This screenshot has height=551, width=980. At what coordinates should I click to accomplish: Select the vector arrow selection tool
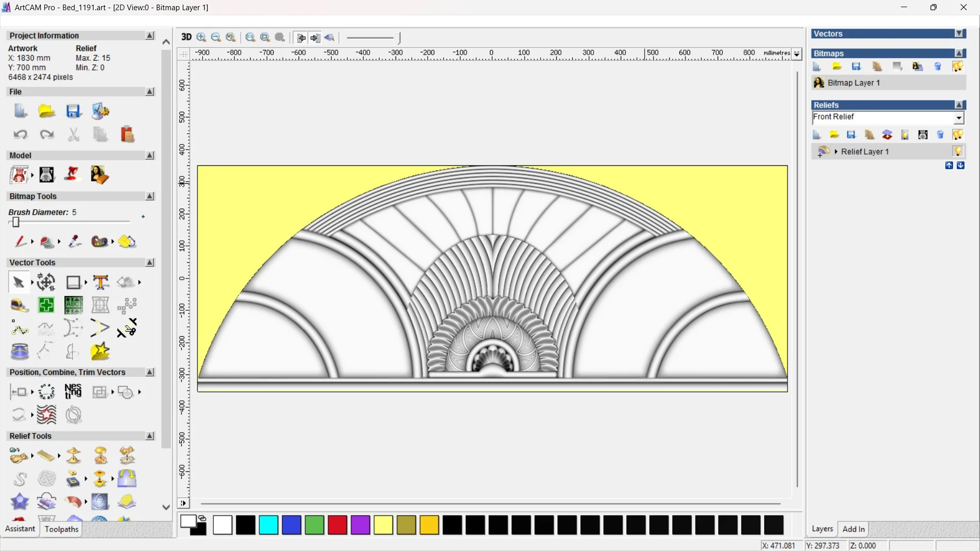point(18,282)
